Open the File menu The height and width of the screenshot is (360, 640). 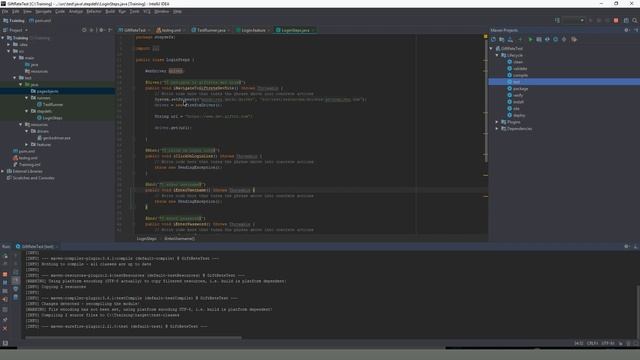pyautogui.click(x=5, y=11)
